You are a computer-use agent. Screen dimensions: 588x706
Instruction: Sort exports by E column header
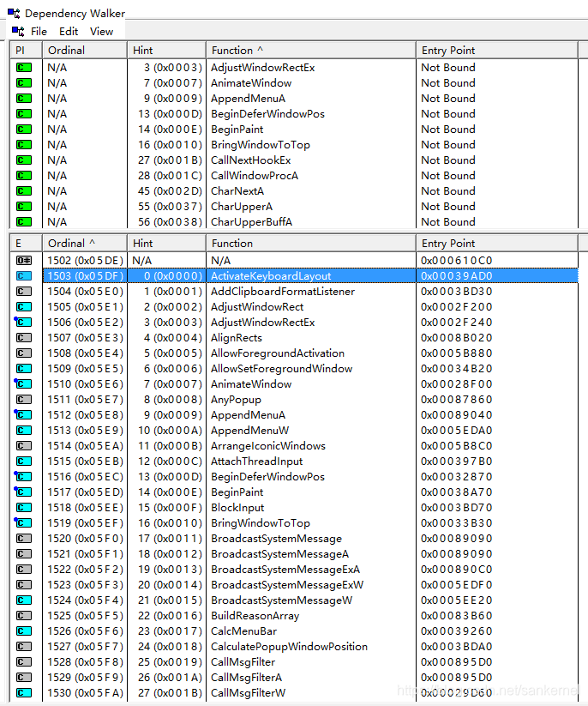click(26, 243)
